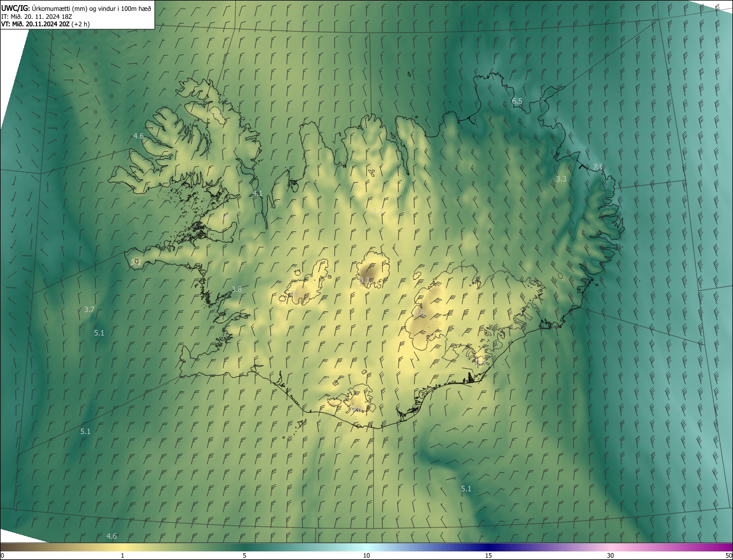Click the 4.1 value label on the map
This screenshot has height=560, width=733.
coord(258,194)
